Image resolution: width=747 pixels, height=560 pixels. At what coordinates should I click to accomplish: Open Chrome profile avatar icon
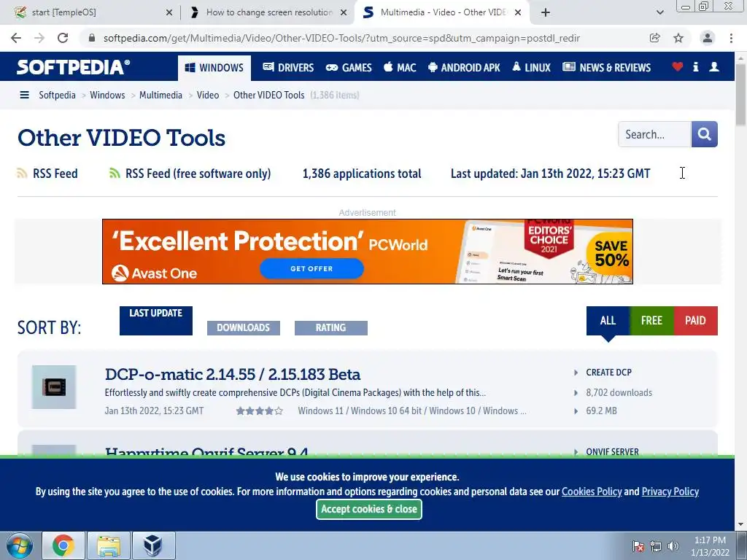[708, 38]
